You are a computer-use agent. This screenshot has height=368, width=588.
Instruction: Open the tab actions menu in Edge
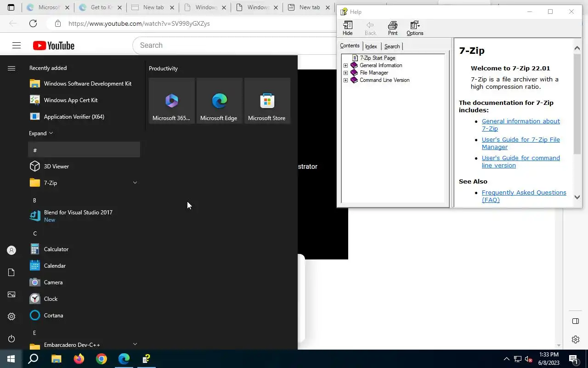click(x=11, y=7)
